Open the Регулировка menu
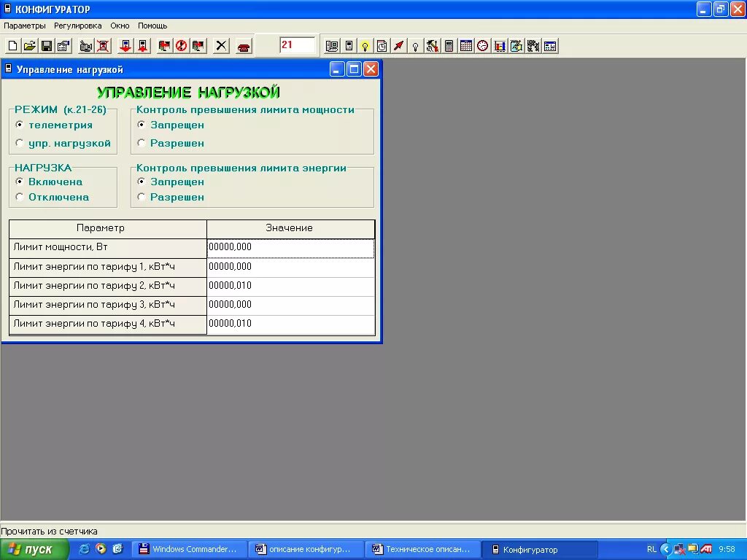This screenshot has height=560, width=747. click(77, 26)
